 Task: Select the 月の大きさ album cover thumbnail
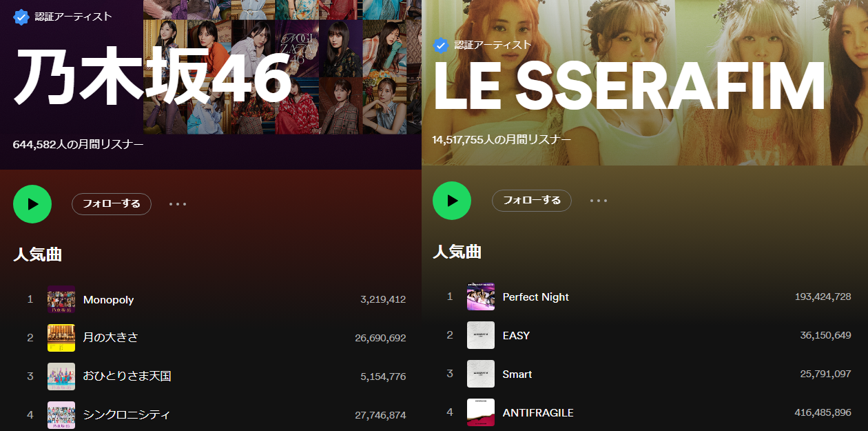[61, 338]
